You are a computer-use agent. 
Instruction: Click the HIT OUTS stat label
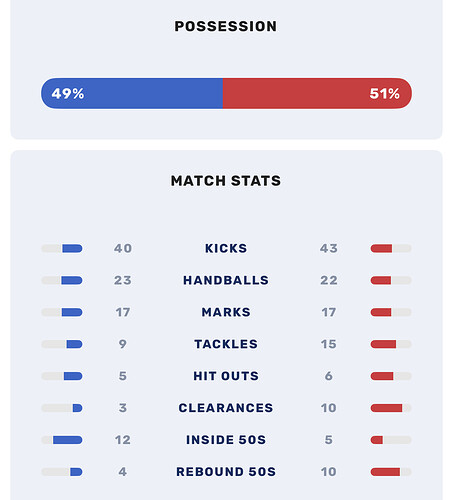tap(226, 376)
